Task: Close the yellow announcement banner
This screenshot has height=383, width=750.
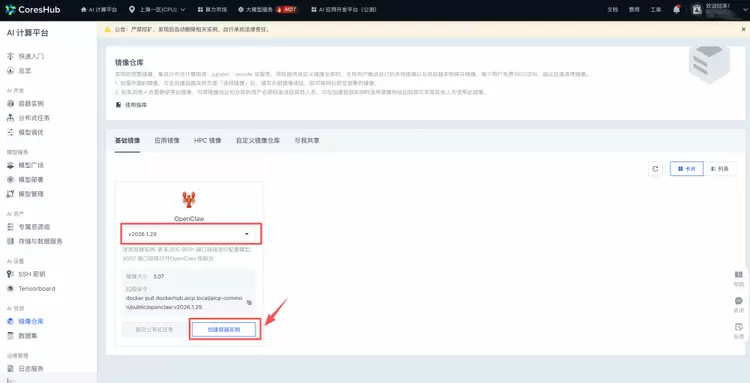Action: 743,29
